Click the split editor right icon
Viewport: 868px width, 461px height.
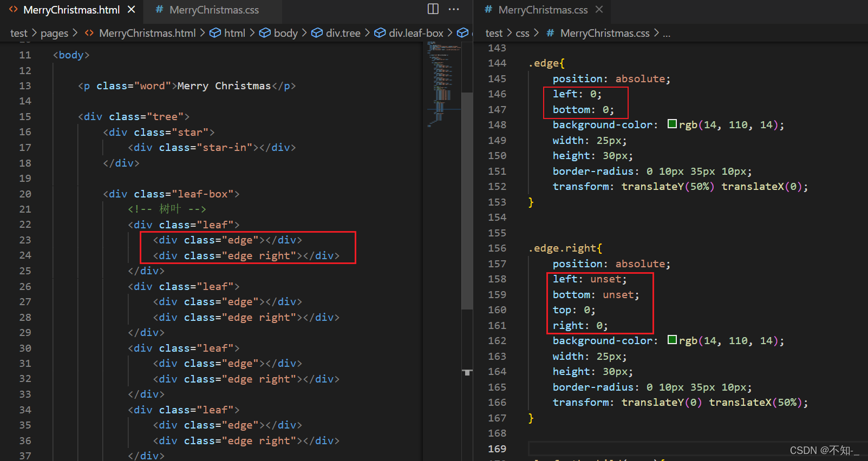[433, 9]
